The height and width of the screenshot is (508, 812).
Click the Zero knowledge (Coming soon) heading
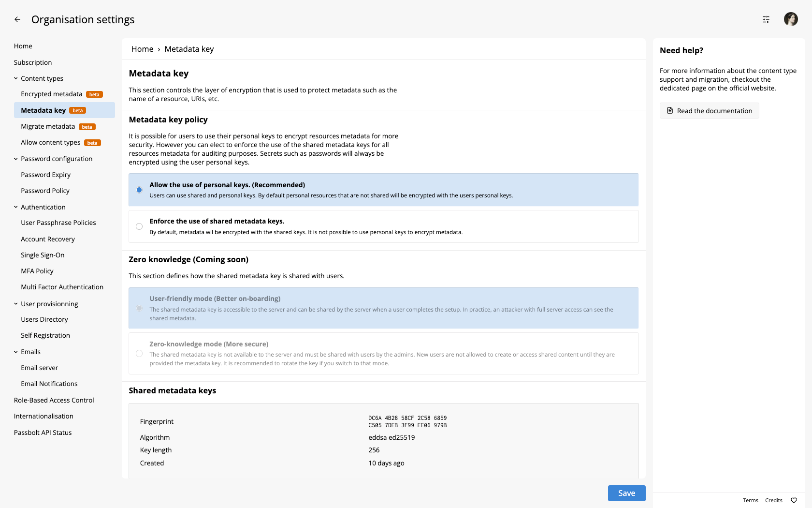pyautogui.click(x=188, y=259)
